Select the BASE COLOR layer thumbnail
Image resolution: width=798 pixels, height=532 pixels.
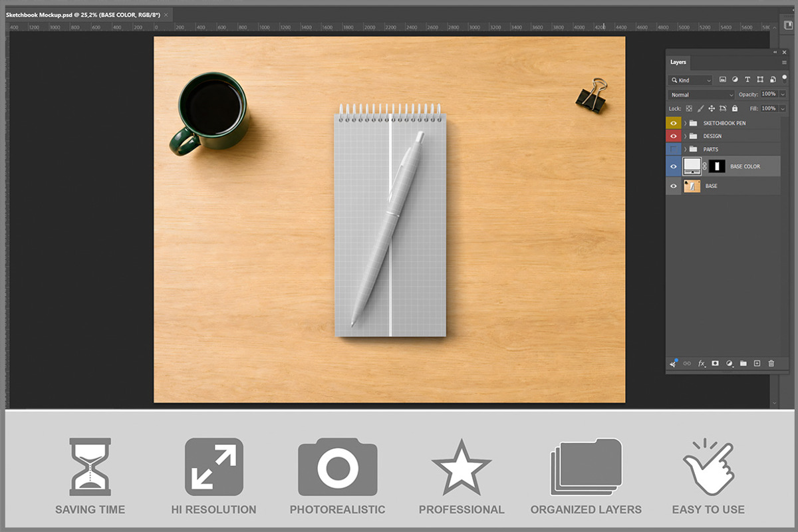tap(692, 166)
